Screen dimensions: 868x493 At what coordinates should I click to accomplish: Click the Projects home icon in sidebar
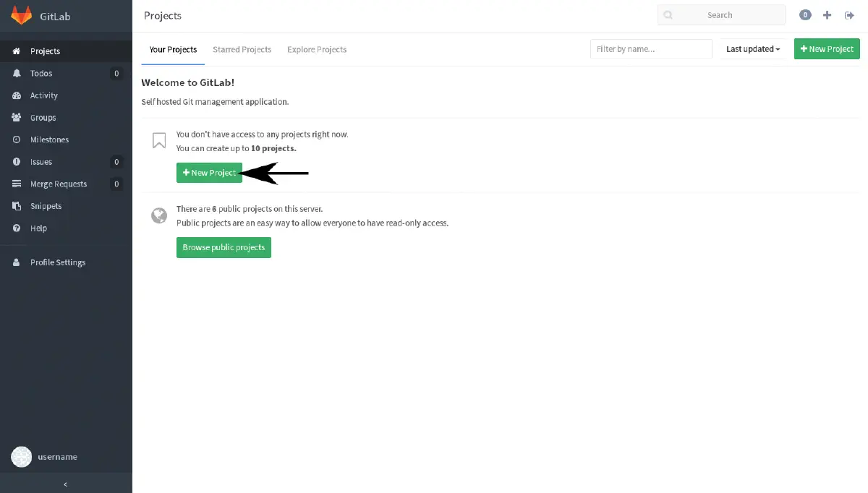coord(16,51)
